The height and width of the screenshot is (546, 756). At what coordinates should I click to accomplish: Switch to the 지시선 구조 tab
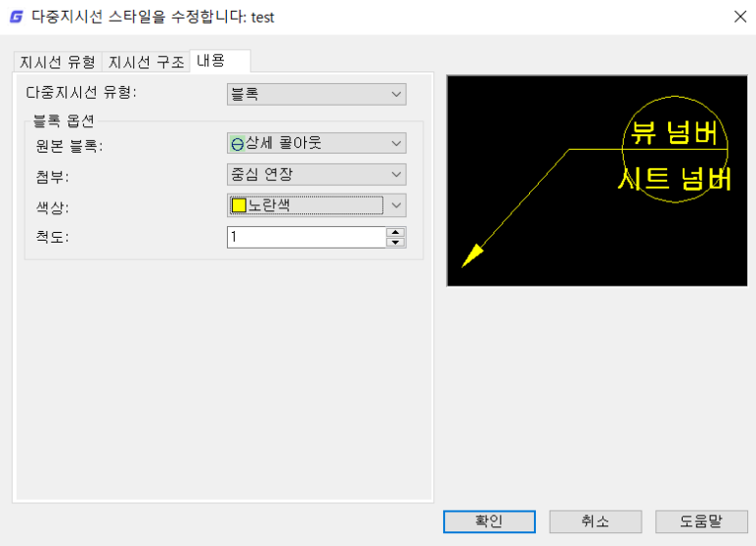[146, 62]
